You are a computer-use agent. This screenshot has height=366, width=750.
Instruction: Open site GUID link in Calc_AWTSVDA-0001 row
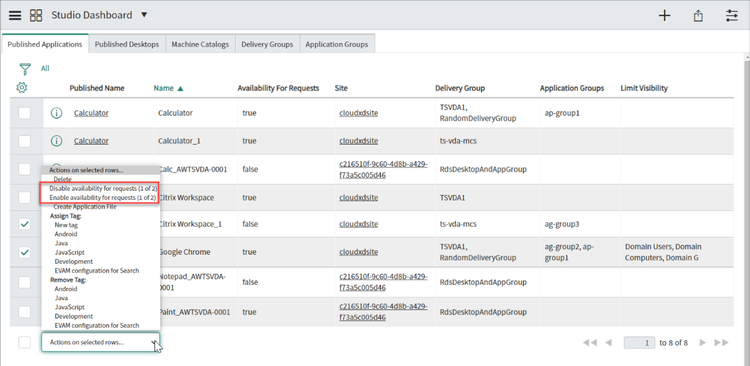click(384, 169)
